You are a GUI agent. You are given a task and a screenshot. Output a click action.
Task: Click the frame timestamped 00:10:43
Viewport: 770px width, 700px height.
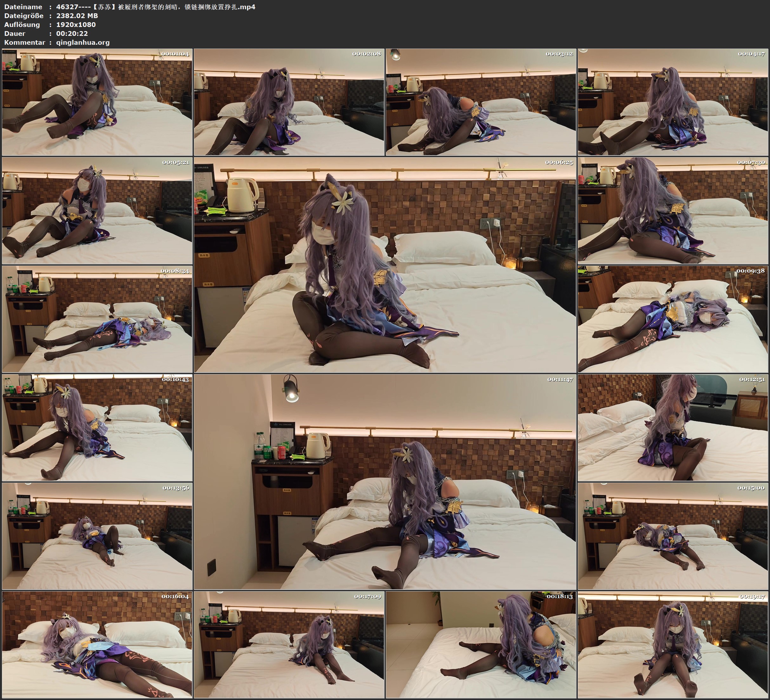click(x=97, y=427)
